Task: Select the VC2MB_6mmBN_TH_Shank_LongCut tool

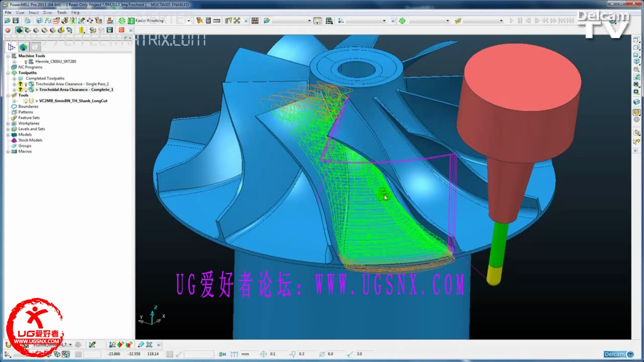Action: [71, 101]
